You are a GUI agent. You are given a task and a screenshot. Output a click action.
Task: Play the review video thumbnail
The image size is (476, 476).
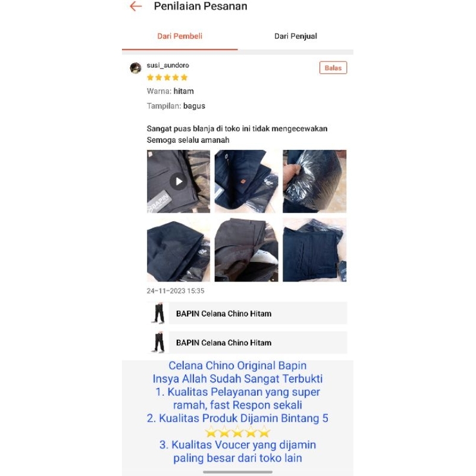[x=178, y=181]
